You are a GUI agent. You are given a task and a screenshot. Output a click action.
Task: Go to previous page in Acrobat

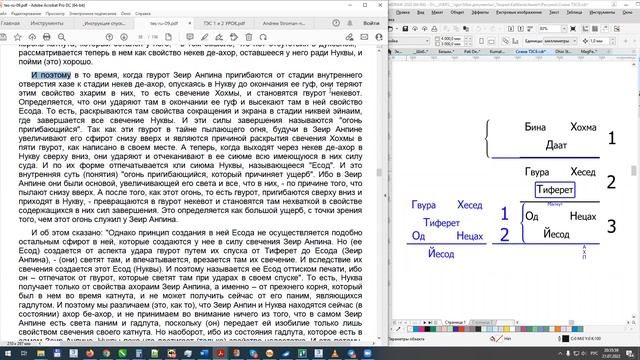point(109,37)
